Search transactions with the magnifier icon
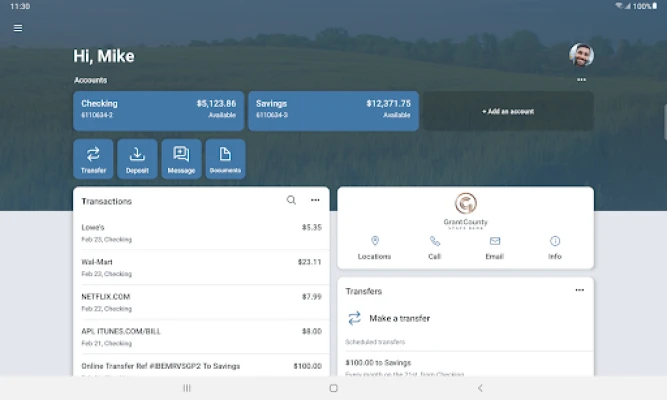Screen dimensions: 667x400 (x=291, y=200)
